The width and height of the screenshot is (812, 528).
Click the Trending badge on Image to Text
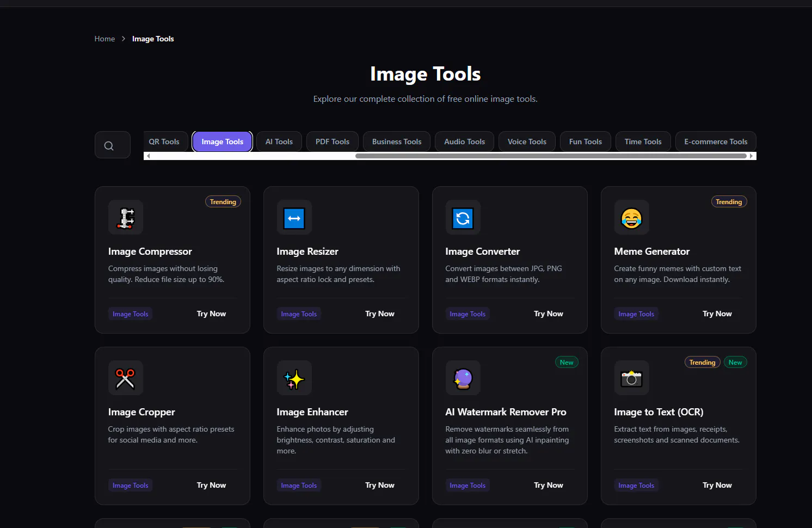tap(702, 363)
